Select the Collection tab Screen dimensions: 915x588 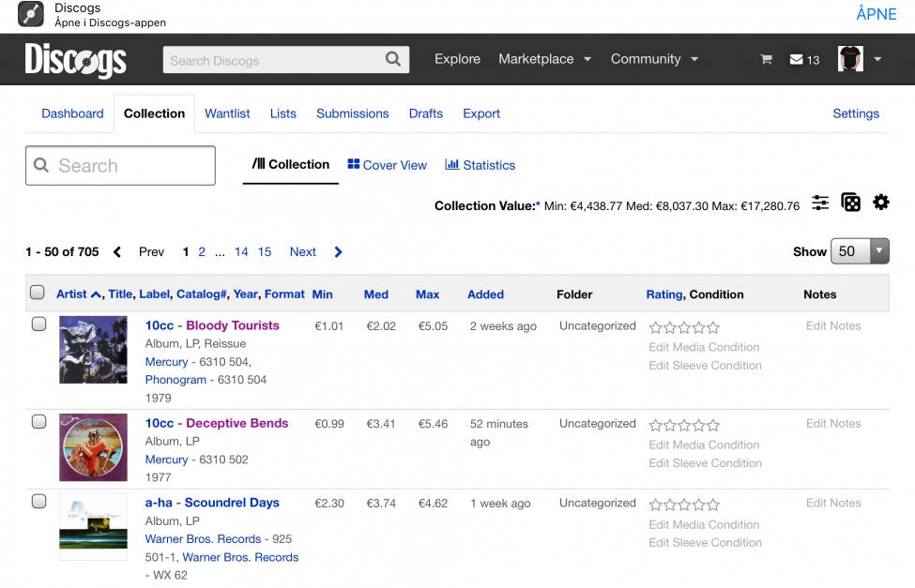point(154,113)
